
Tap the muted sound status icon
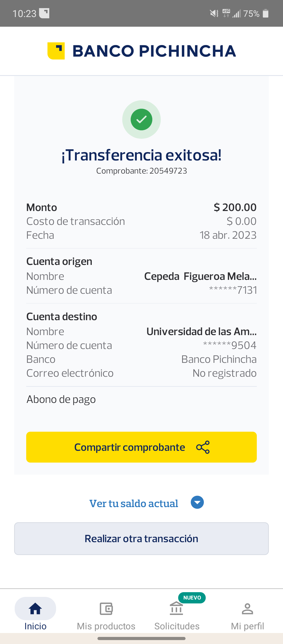(x=214, y=13)
